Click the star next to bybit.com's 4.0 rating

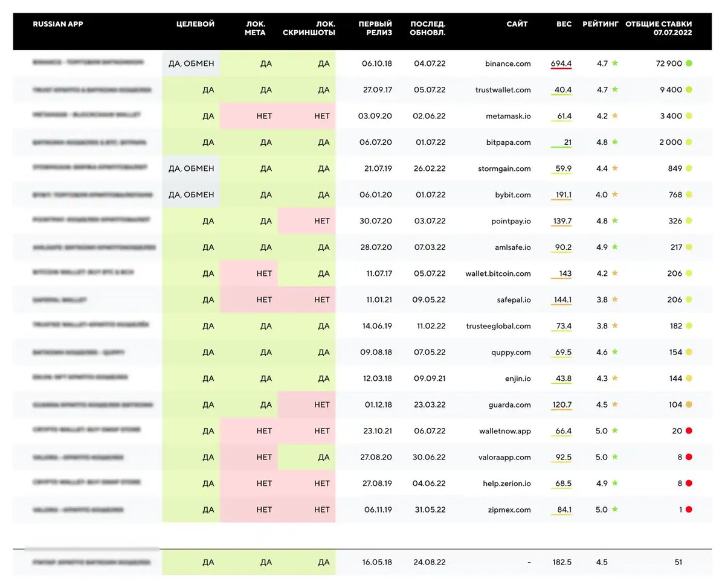tap(615, 194)
